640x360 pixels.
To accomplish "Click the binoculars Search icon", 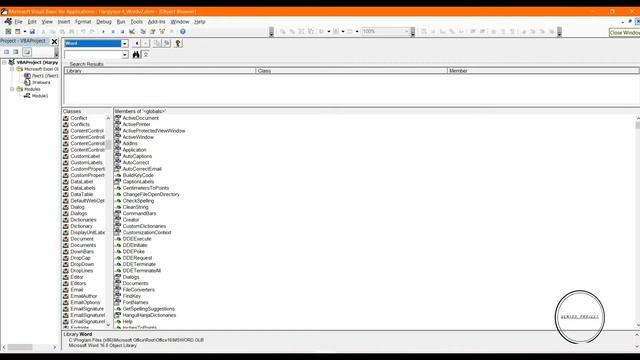I will tap(136, 55).
